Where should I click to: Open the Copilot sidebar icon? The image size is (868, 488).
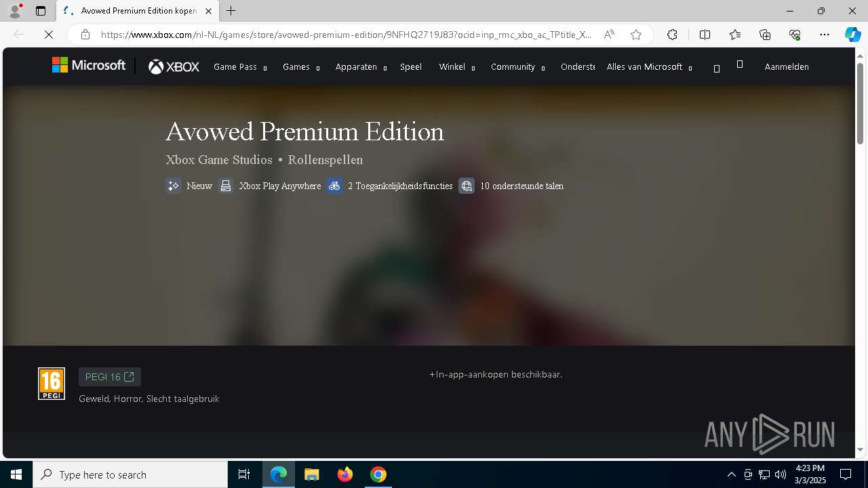pyautogui.click(x=852, y=35)
